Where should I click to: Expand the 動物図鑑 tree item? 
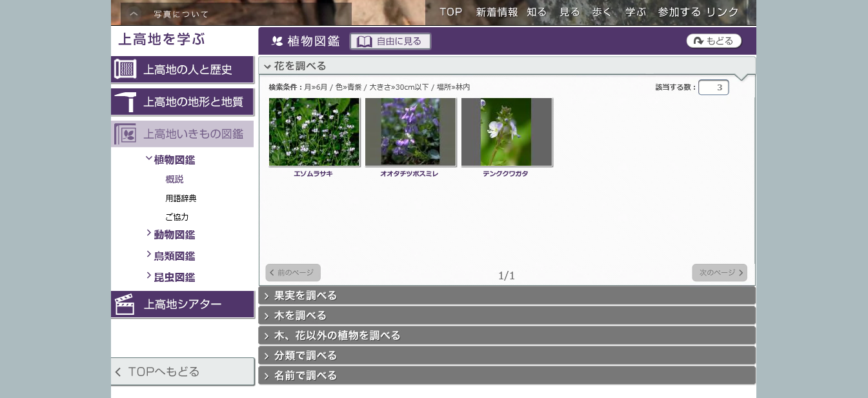point(149,234)
